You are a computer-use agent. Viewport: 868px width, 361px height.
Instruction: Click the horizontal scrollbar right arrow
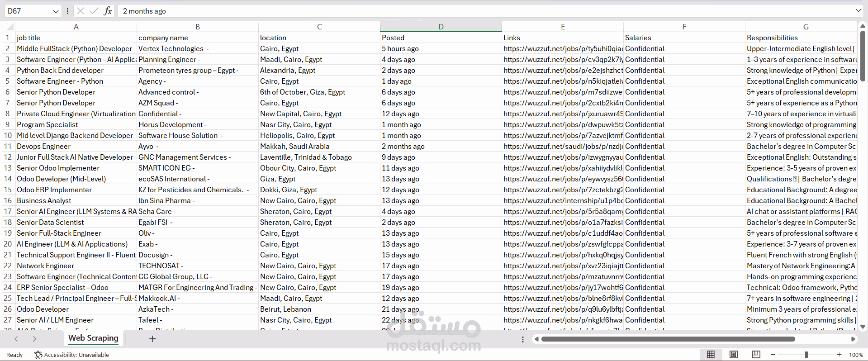853,339
